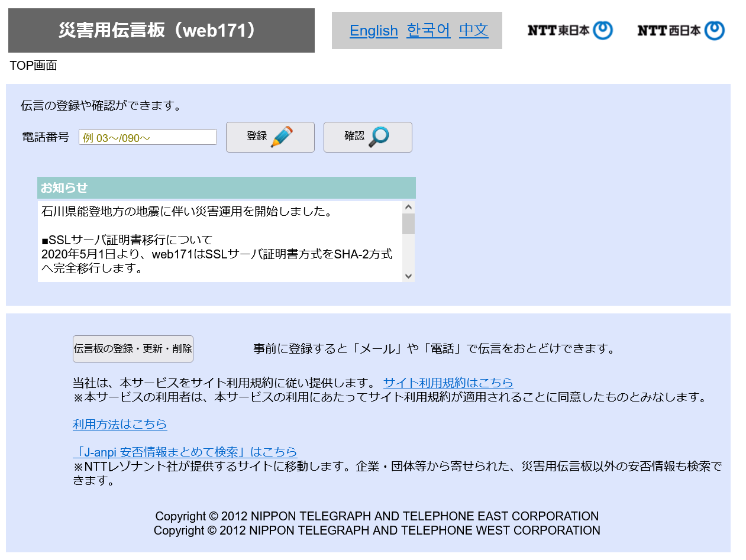Open 伝言板の登録・更新・削除 settings
Image resolution: width=746 pixels, height=560 pixels.
pyautogui.click(x=133, y=348)
